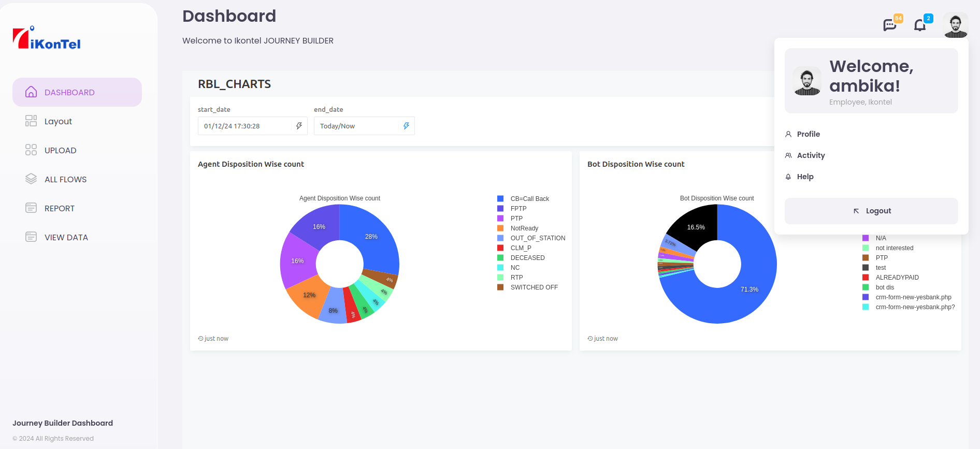The width and height of the screenshot is (980, 449).
Task: Click the View Data sidebar icon
Action: (31, 237)
